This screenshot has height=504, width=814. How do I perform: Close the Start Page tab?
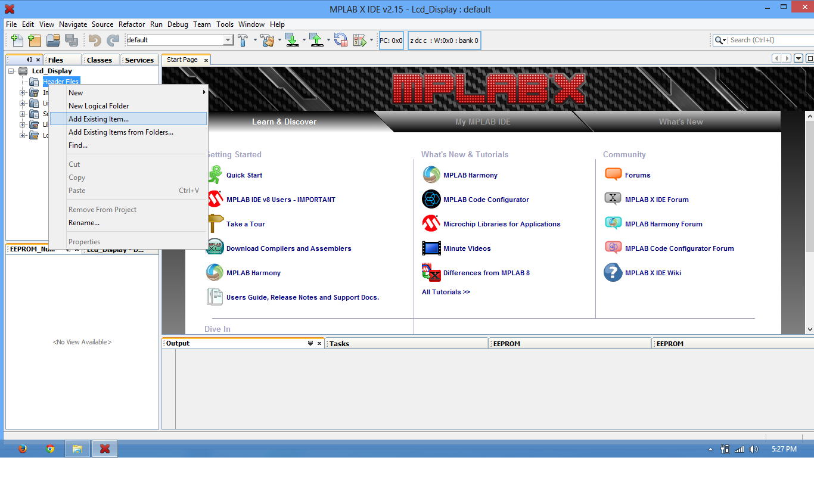click(x=206, y=60)
